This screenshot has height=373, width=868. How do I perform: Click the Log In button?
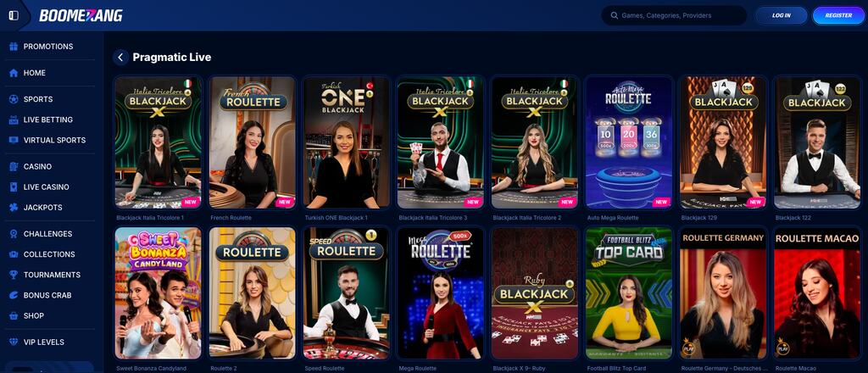[x=781, y=15]
